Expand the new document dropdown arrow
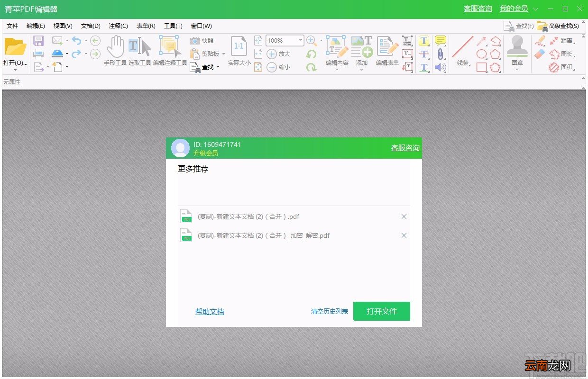The image size is (588, 379). (x=67, y=67)
